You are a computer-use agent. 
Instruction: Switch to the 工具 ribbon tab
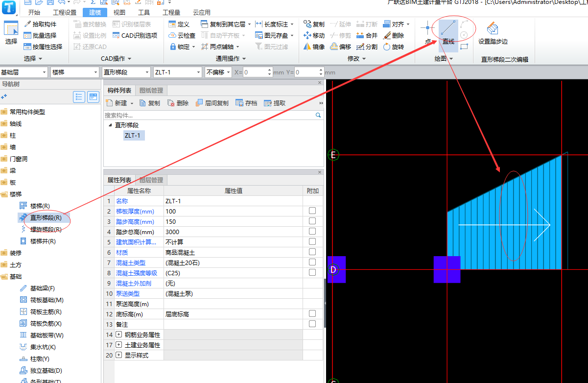click(144, 12)
